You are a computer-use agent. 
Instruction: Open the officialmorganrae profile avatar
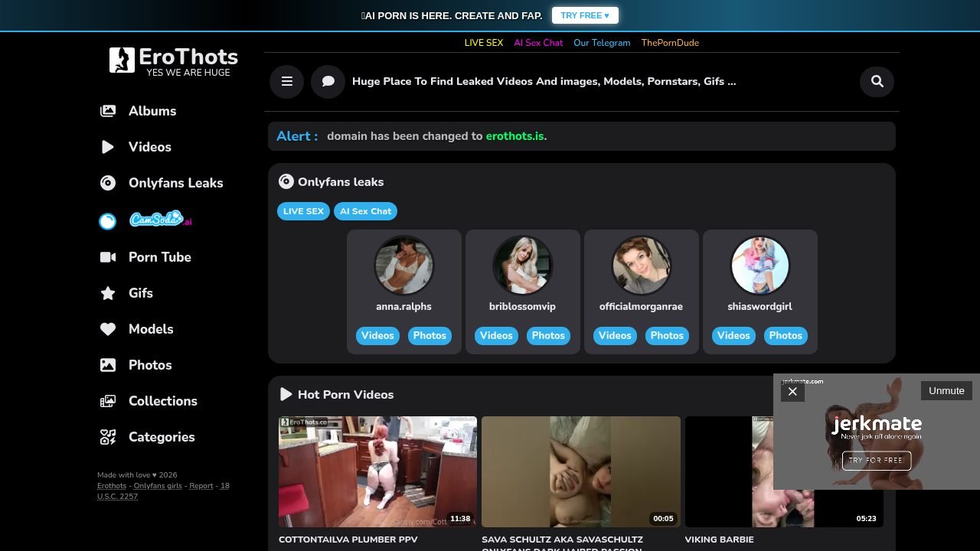[x=641, y=265]
